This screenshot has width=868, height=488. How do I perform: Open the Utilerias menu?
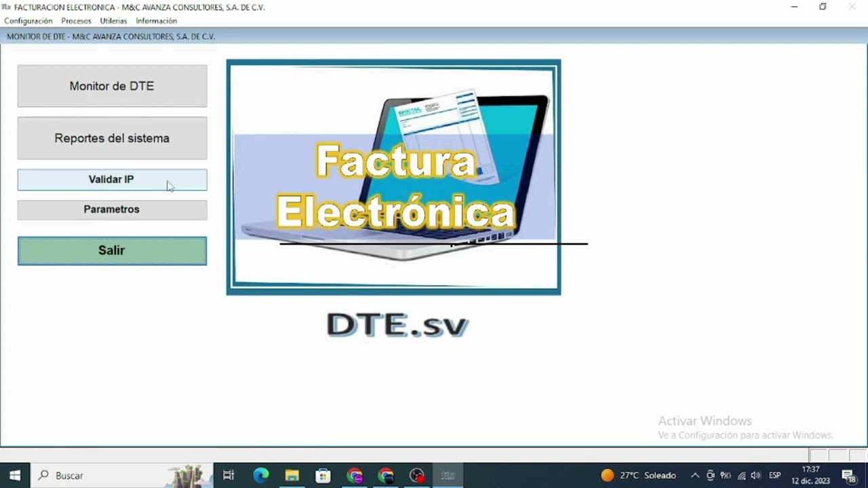click(x=113, y=21)
